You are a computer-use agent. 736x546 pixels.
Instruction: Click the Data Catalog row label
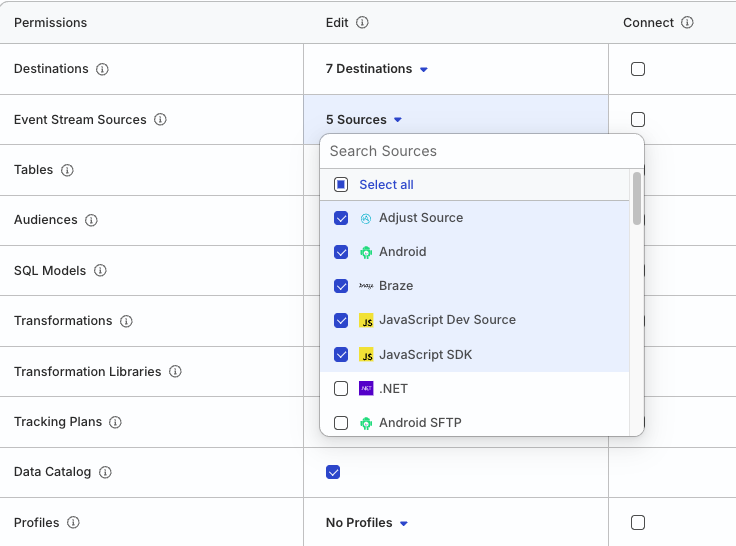(x=52, y=472)
